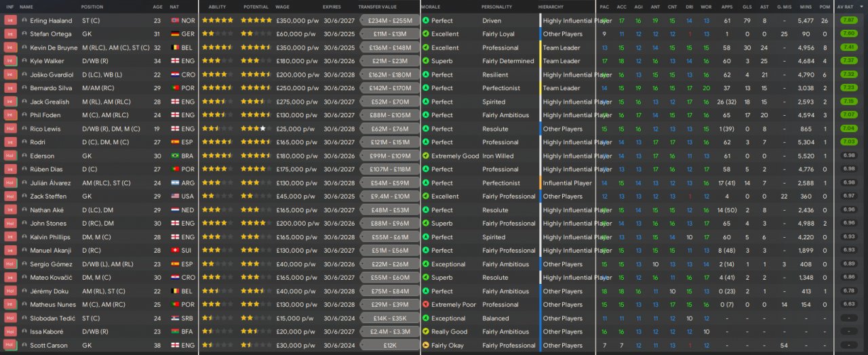Click the 'Hol' badge in Julián Álvarez's row
868x355 pixels.
coord(10,183)
